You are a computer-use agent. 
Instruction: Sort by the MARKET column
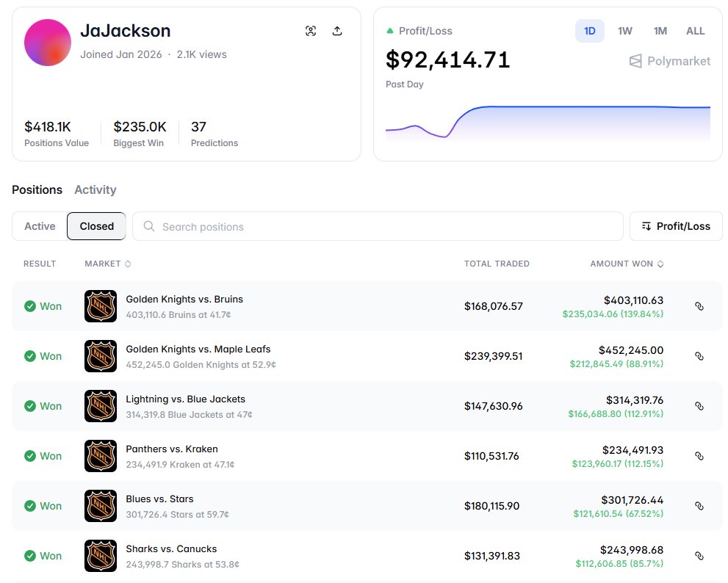point(105,264)
